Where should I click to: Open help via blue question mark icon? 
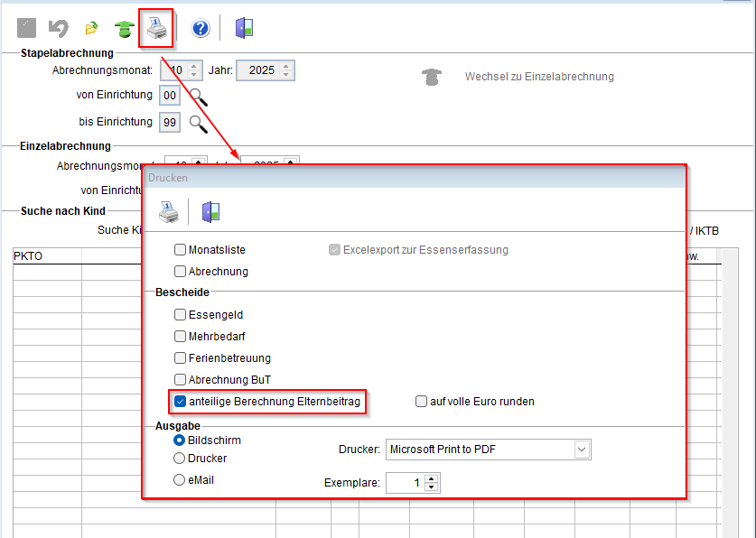click(x=201, y=28)
